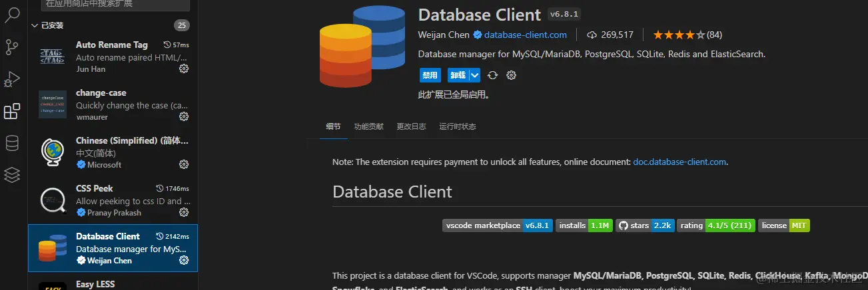Viewport: 868px width, 290px height.
Task: Open the Database explorer icon in activity bar
Action: click(12, 143)
